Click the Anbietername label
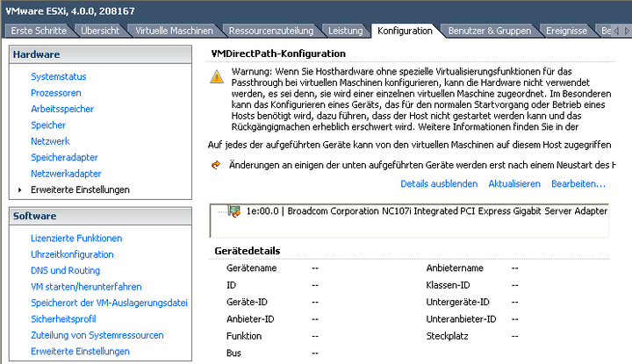 click(455, 268)
